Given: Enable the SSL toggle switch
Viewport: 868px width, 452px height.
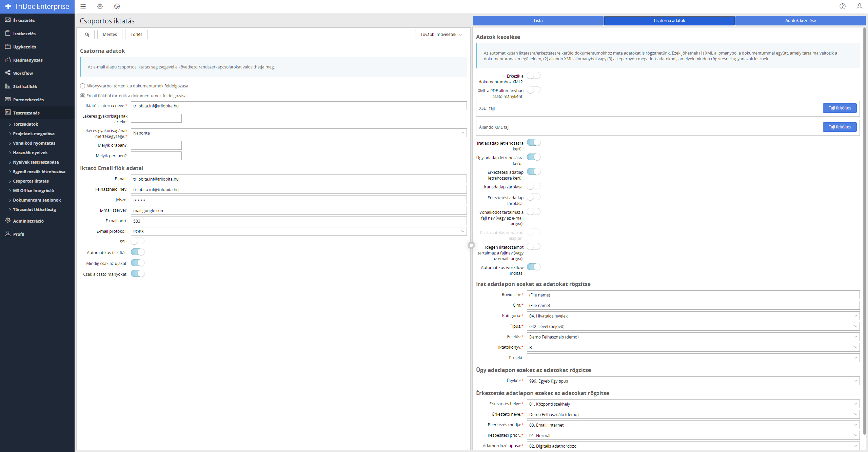Looking at the screenshot, I should pos(138,241).
